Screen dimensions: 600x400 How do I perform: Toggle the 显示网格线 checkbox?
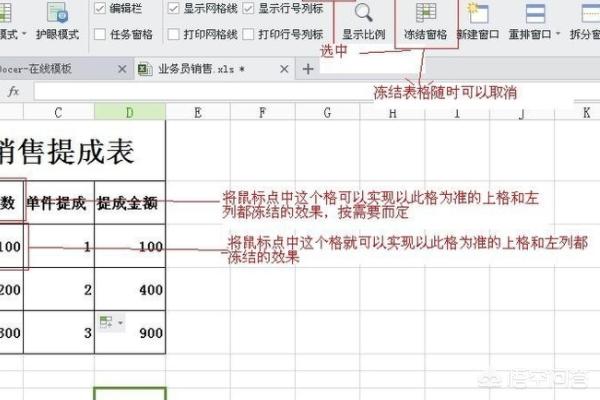[173, 8]
